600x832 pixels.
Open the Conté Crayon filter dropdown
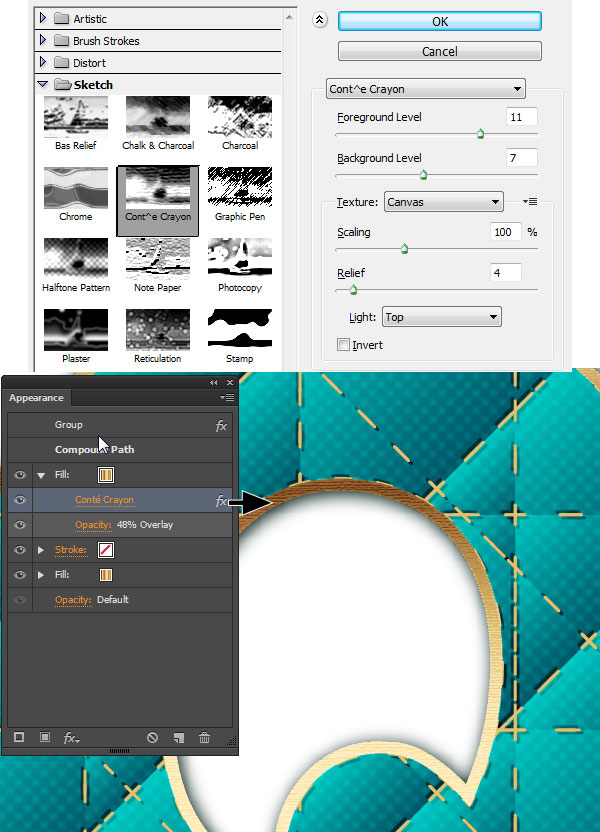point(425,89)
